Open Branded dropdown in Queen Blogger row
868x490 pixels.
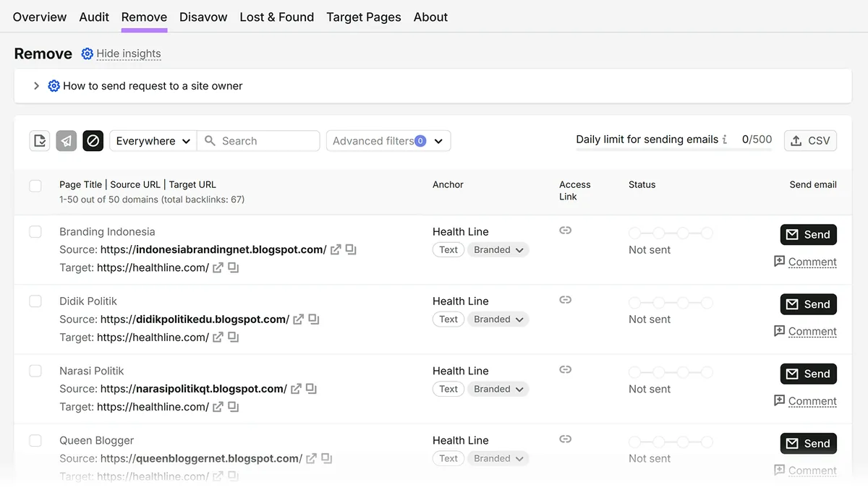point(498,458)
